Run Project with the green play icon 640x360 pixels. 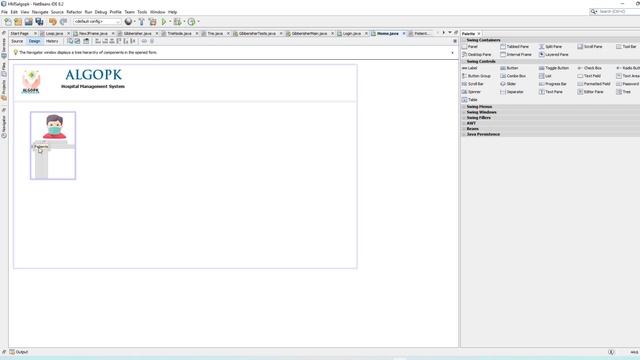[164, 22]
